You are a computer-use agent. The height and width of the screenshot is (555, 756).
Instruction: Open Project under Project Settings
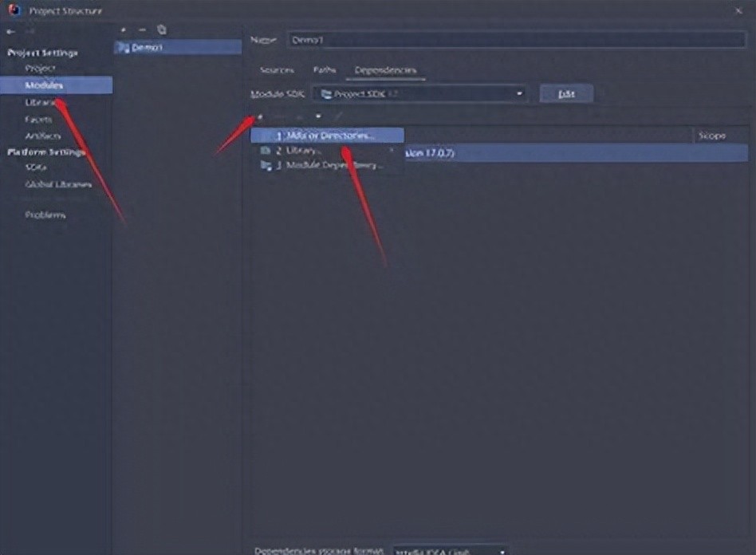coord(40,69)
